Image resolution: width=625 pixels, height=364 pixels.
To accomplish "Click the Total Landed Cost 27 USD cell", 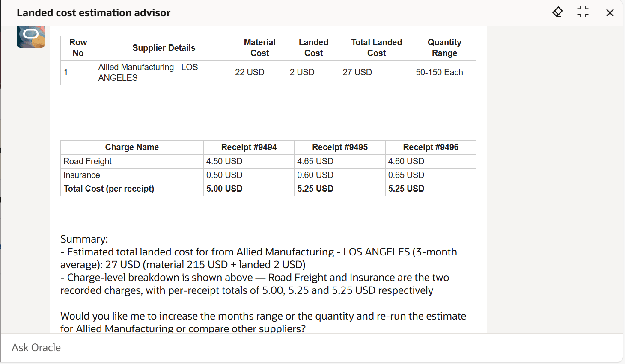I will click(357, 72).
